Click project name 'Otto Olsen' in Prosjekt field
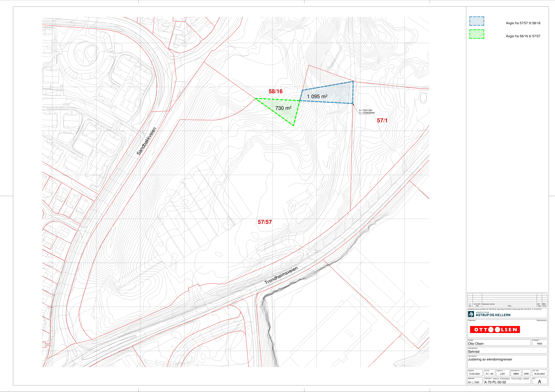 point(476,344)
